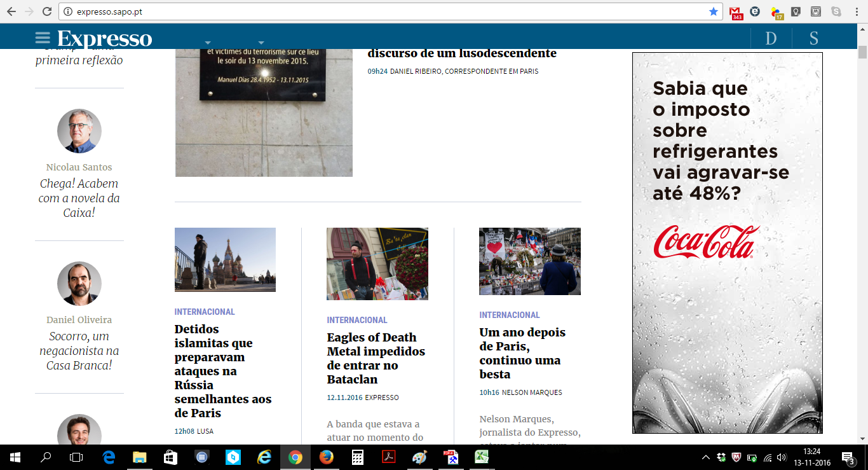The width and height of the screenshot is (868, 470).
Task: Click the byline 'DANIEL RIBEIRO, CORRESPONDENTE EM PARIS'
Action: (x=464, y=71)
